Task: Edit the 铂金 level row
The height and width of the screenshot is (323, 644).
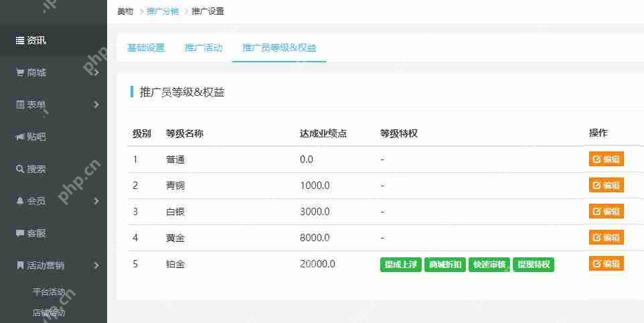Action: point(607,263)
